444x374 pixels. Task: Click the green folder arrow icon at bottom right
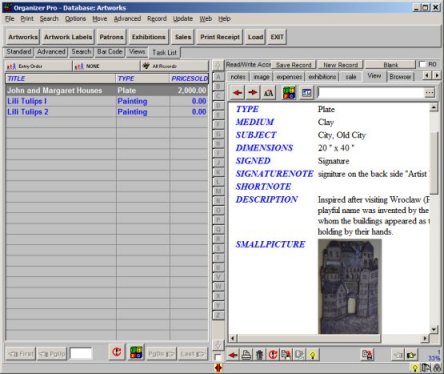tap(411, 355)
